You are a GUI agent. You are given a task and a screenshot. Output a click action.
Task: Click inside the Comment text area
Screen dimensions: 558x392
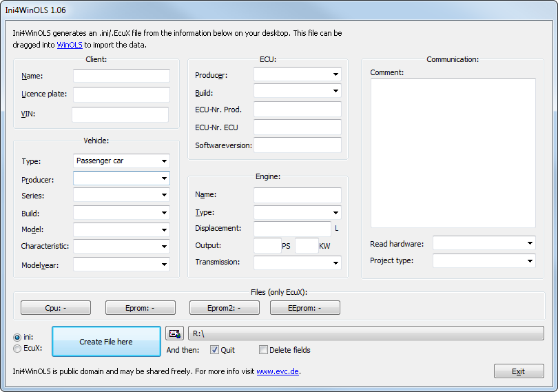pyautogui.click(x=453, y=153)
